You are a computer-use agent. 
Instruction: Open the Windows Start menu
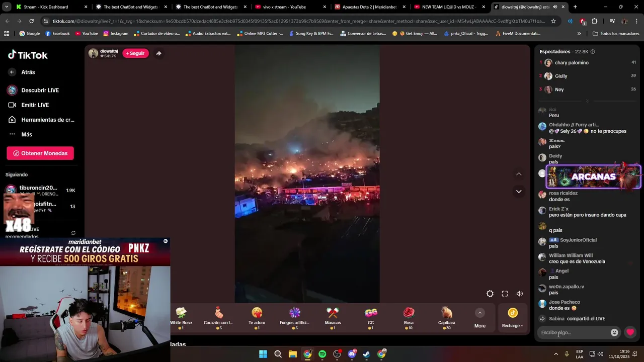coord(263,354)
